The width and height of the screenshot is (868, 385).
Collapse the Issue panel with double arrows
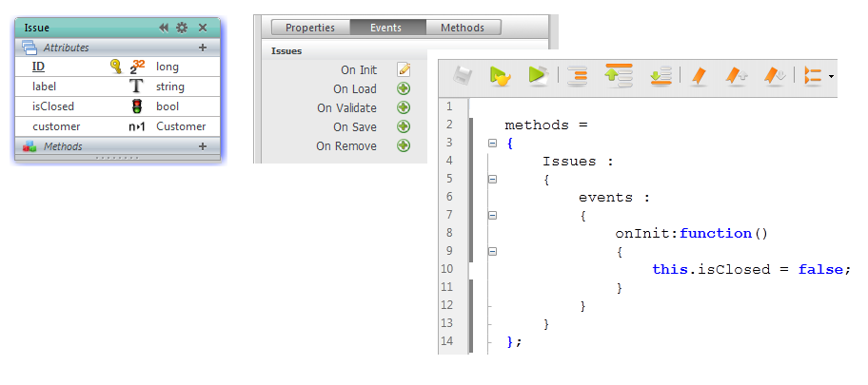point(164,29)
